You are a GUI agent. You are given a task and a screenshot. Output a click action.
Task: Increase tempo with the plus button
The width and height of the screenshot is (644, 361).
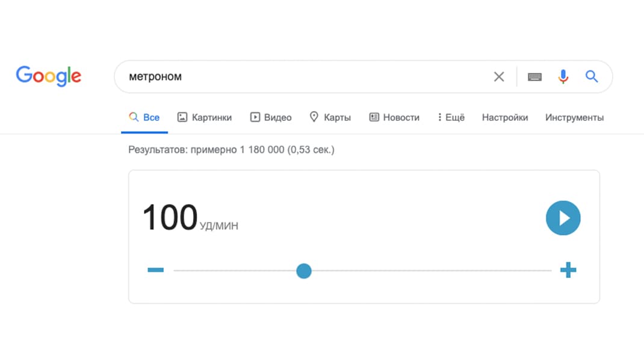[568, 270]
